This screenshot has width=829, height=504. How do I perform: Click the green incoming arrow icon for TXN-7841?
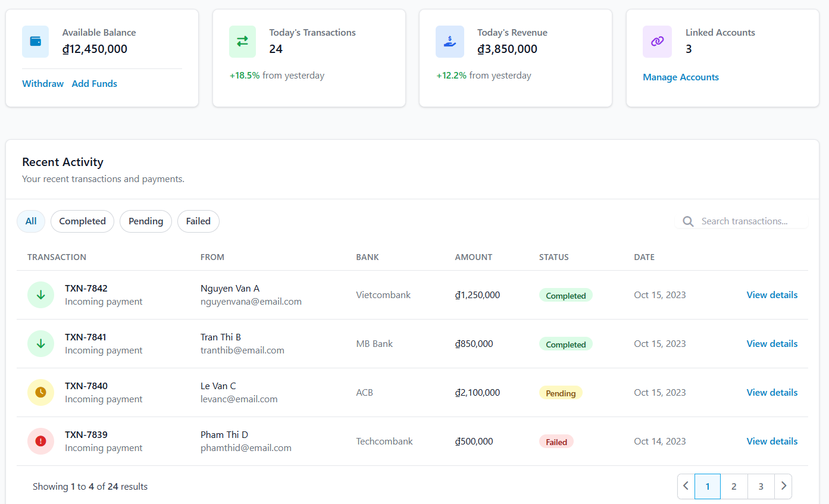pyautogui.click(x=40, y=343)
